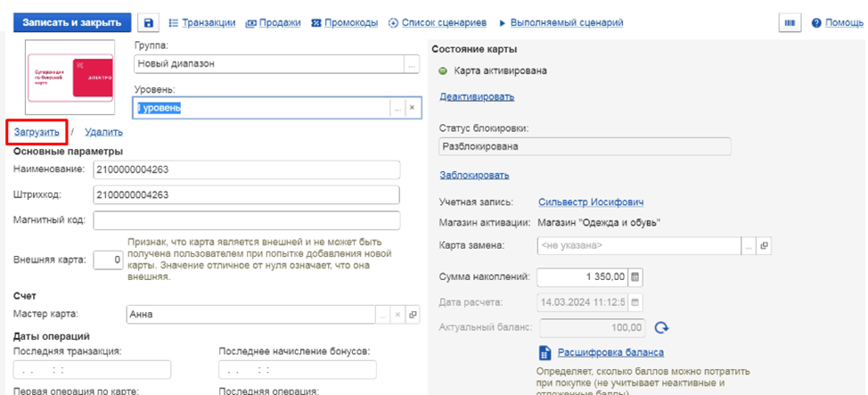Click the Заблокировать link
This screenshot has height=395, width=868.
click(474, 175)
